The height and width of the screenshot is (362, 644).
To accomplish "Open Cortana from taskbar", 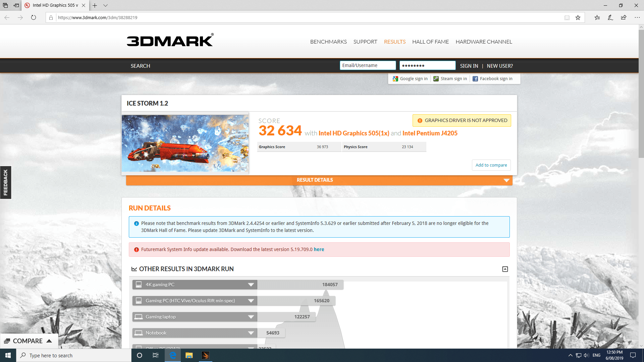I will pos(140,355).
